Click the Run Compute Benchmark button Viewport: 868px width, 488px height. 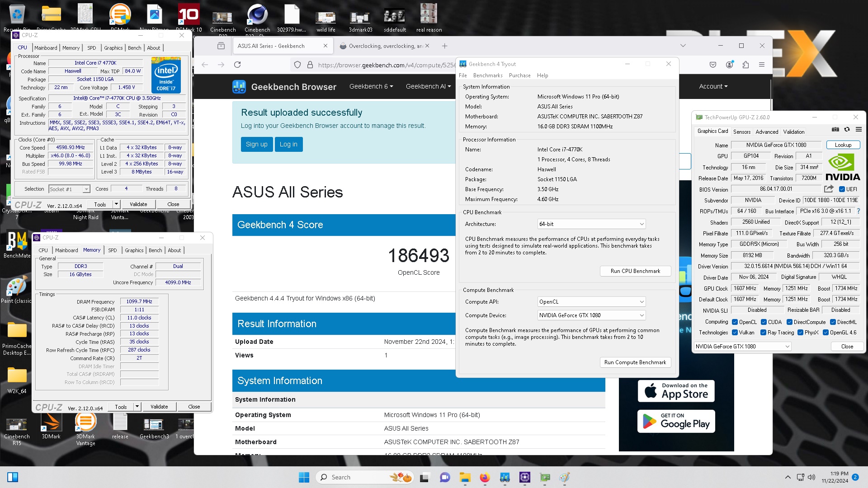coord(635,362)
